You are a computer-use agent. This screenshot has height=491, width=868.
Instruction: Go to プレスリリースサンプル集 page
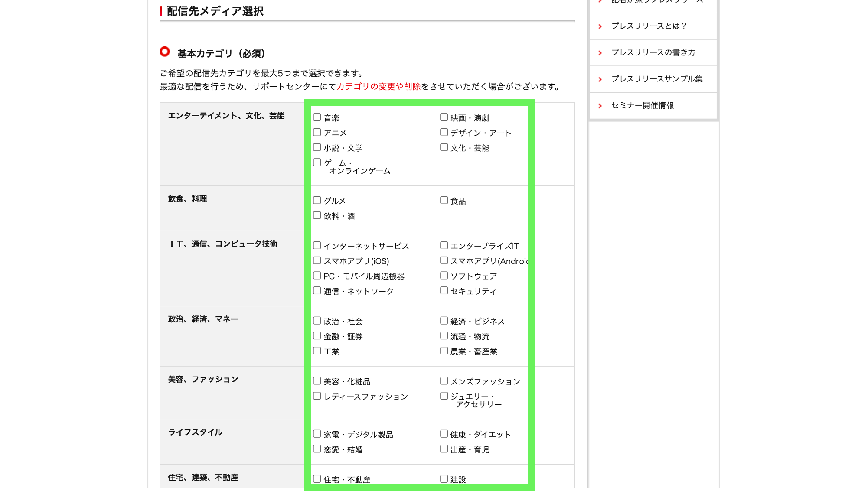click(656, 79)
